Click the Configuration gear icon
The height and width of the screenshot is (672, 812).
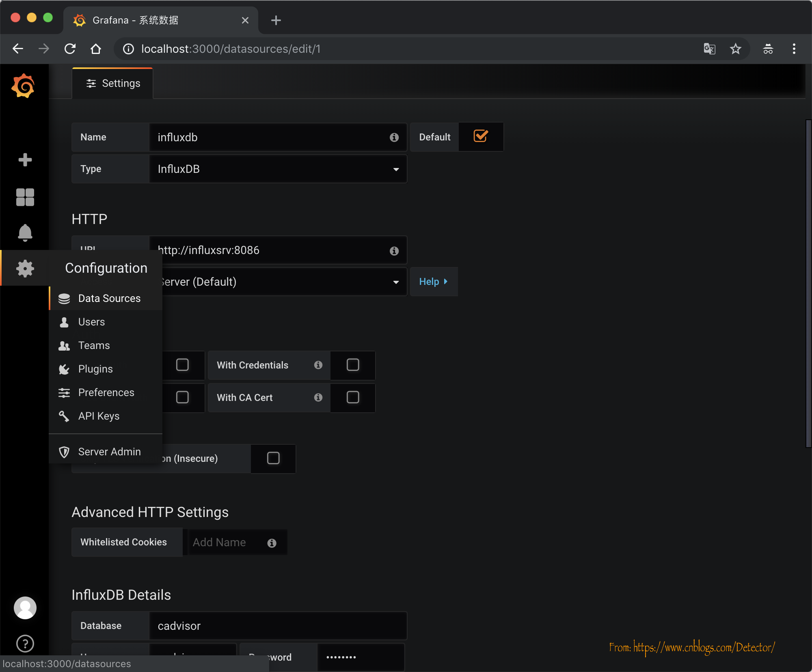(x=24, y=268)
